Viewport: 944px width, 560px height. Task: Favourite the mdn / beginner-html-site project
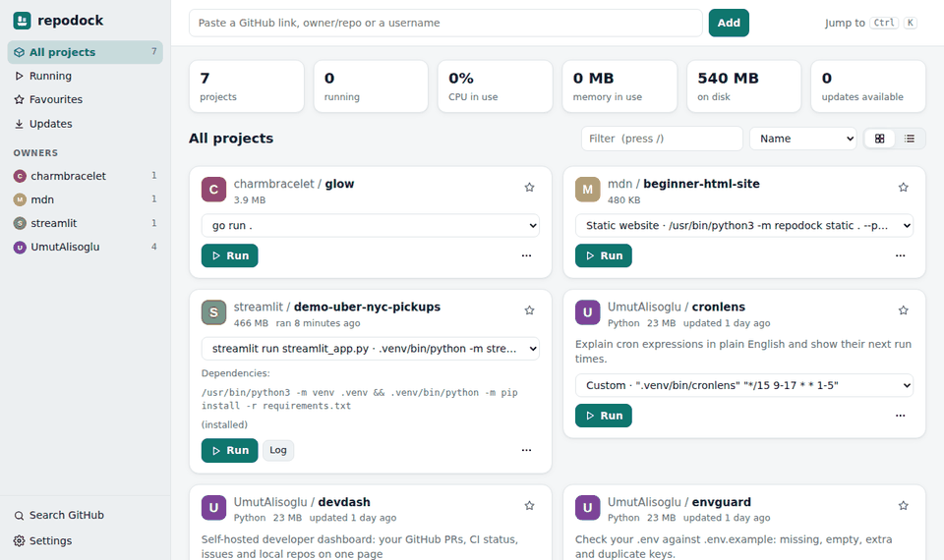coord(903,187)
